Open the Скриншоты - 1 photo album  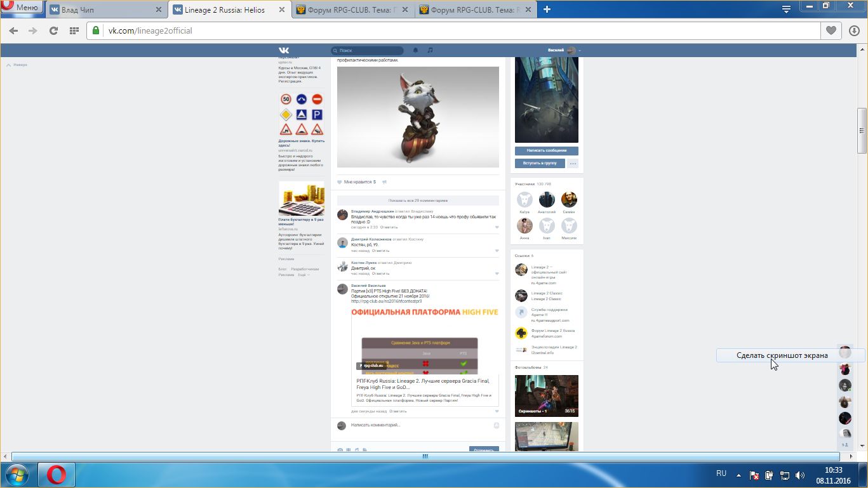point(547,396)
